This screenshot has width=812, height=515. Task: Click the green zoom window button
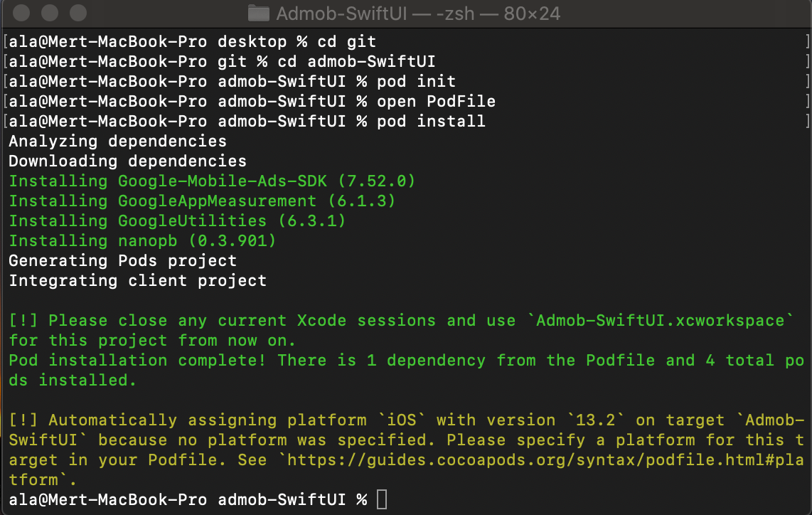click(78, 12)
